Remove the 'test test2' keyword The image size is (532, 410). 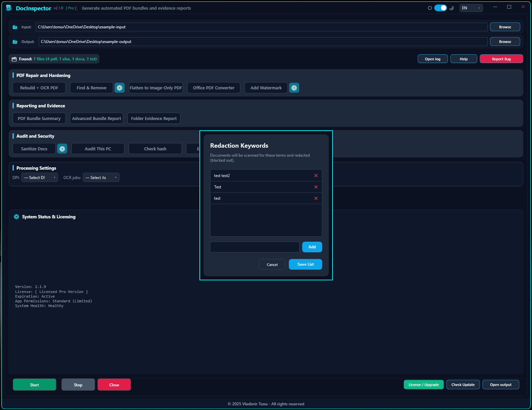tap(316, 176)
